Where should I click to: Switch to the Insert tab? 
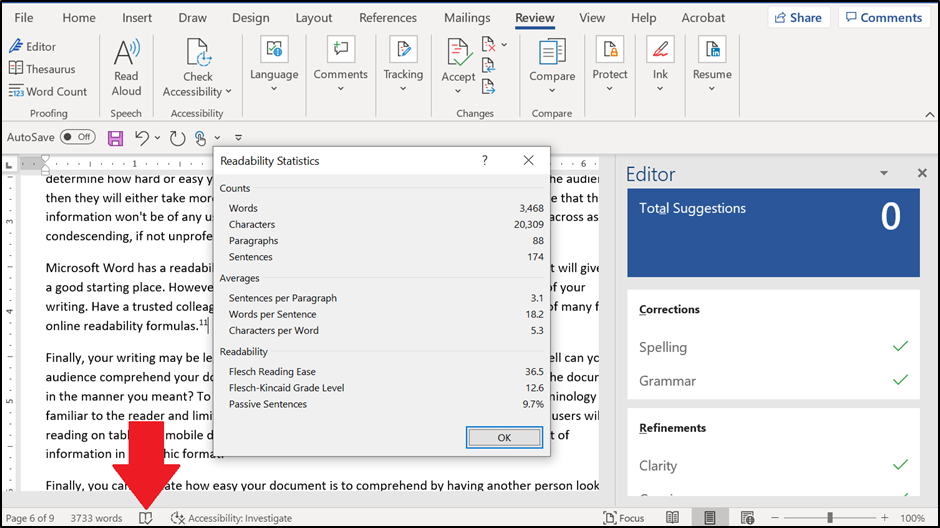tap(137, 18)
